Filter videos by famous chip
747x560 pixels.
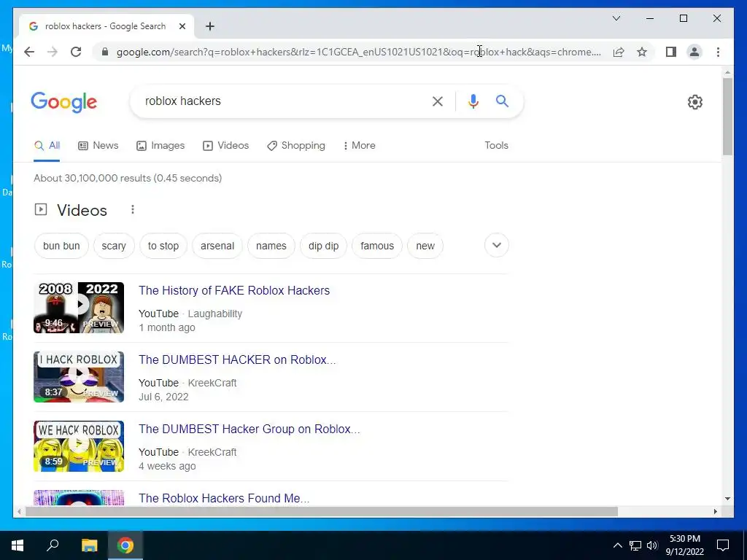(377, 246)
